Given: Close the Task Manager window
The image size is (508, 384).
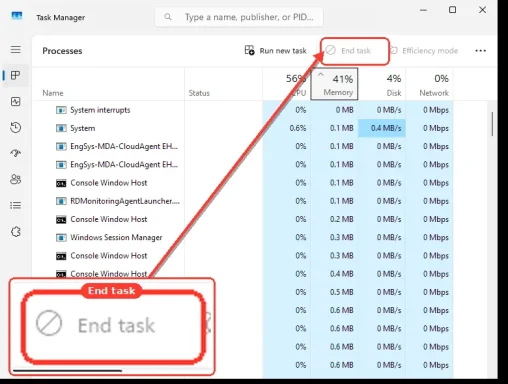Looking at the screenshot, I should click(x=482, y=10).
